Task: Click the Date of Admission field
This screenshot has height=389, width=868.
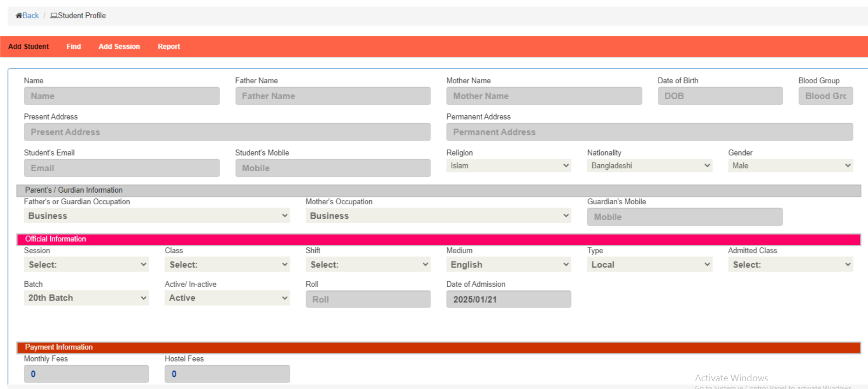Action: click(x=509, y=299)
